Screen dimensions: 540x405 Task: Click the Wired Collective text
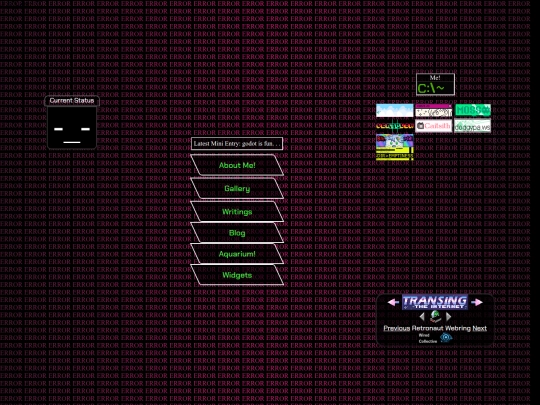click(x=427, y=338)
